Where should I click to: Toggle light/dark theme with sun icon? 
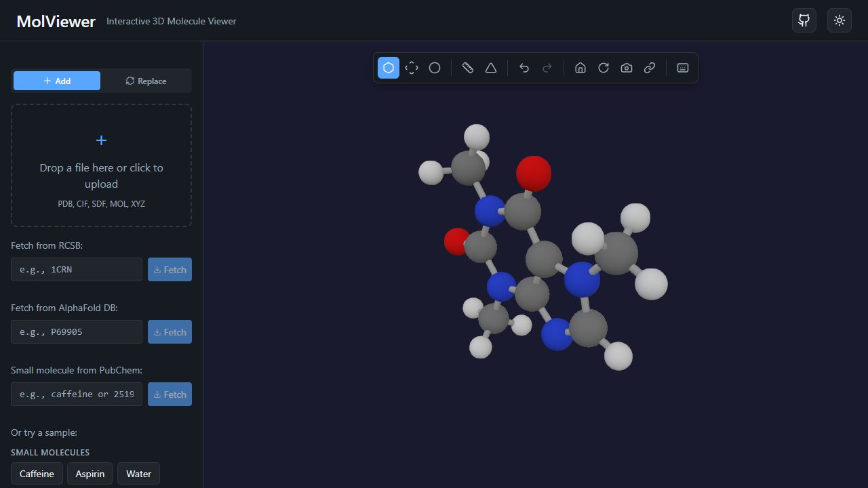(x=840, y=20)
